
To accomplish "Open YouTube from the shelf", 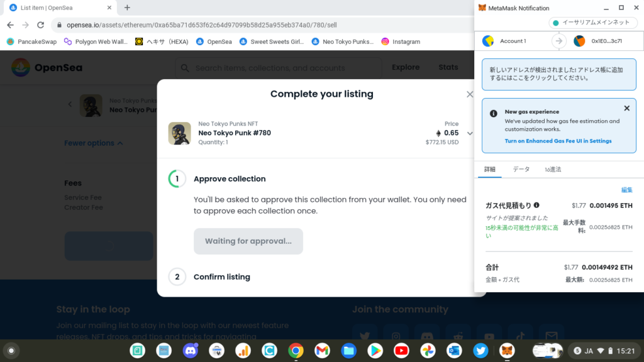I will [x=401, y=351].
